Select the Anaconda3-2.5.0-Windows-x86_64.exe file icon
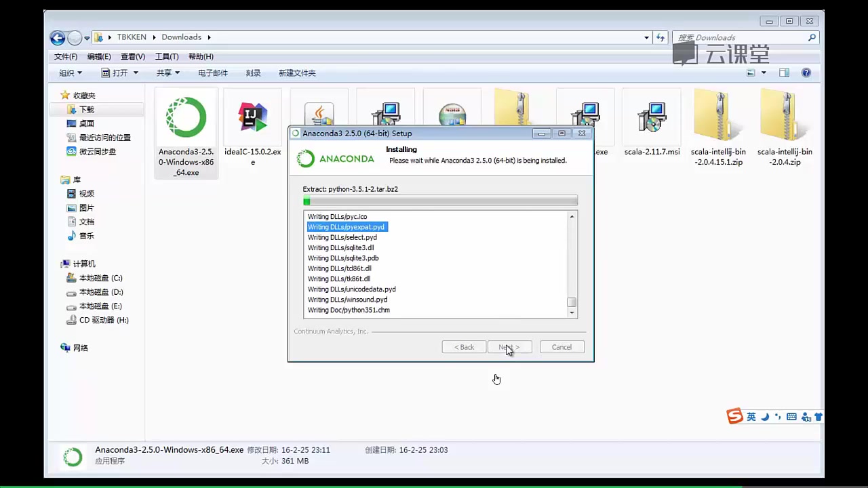This screenshot has height=488, width=868. point(186,117)
